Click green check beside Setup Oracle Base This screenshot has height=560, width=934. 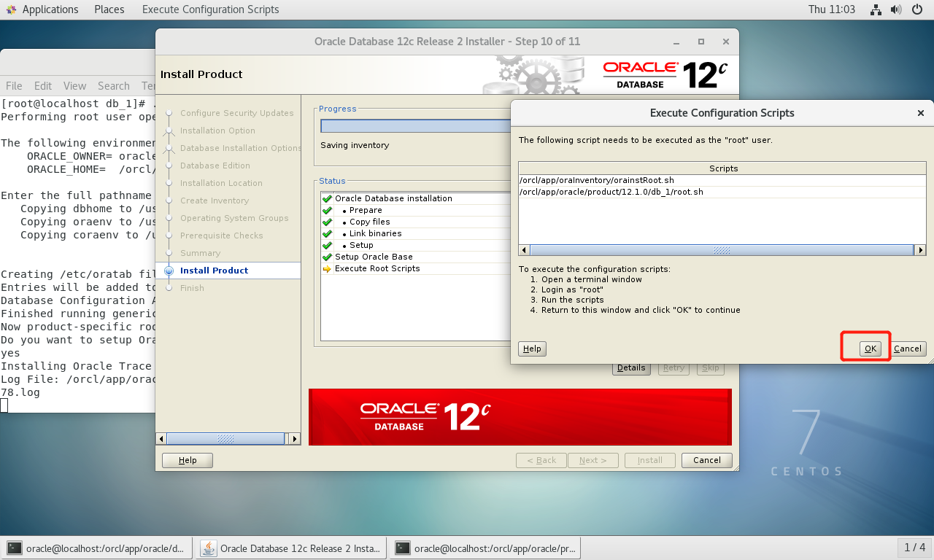(x=327, y=257)
